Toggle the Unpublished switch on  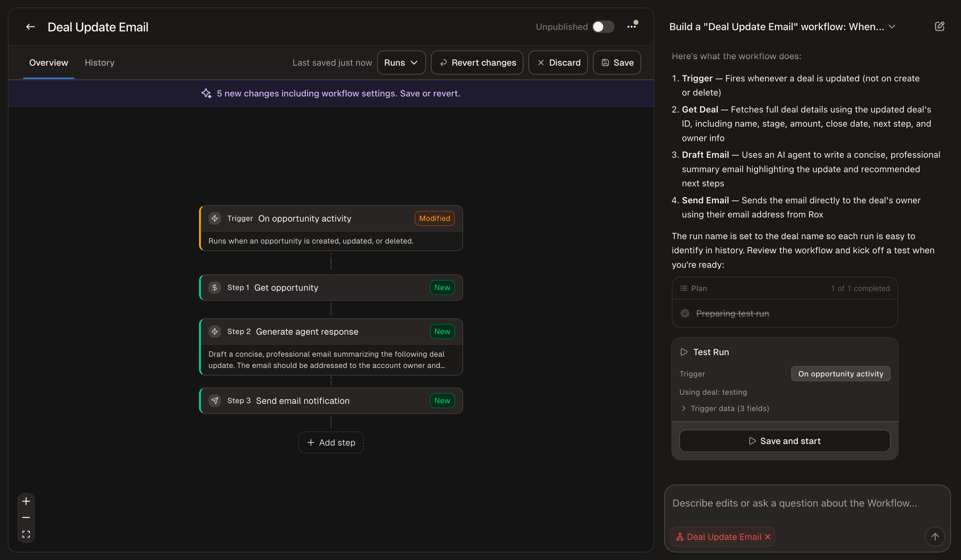click(603, 27)
